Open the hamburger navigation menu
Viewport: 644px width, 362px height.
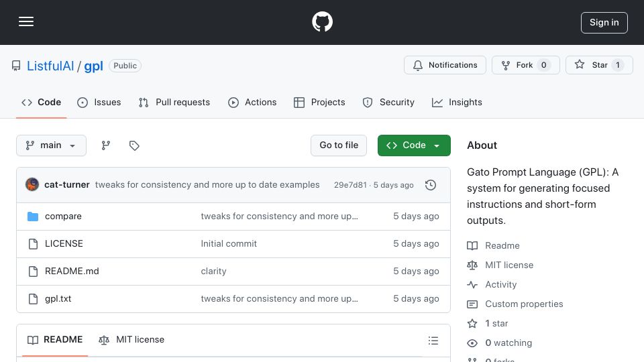click(26, 21)
